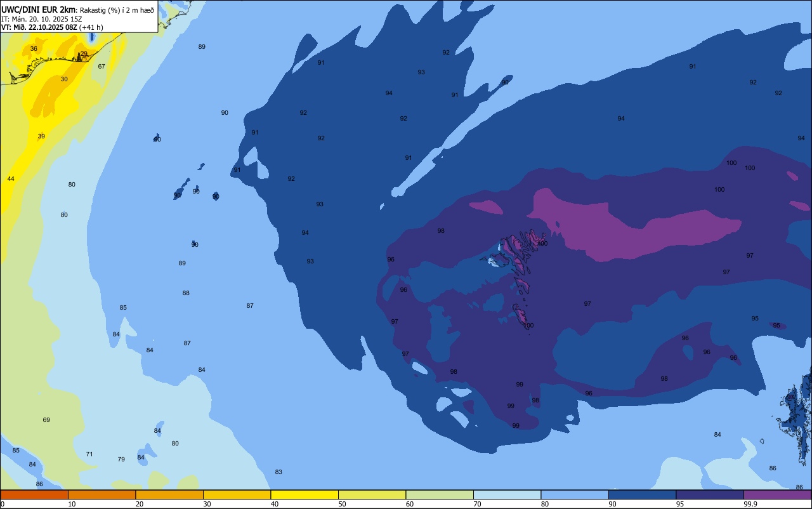The image size is (812, 509).
Task: Click the map value "83"
Action: tap(278, 472)
